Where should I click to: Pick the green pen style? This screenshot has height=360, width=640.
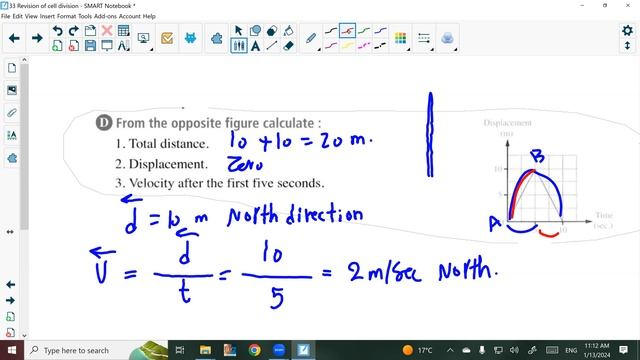[364, 31]
